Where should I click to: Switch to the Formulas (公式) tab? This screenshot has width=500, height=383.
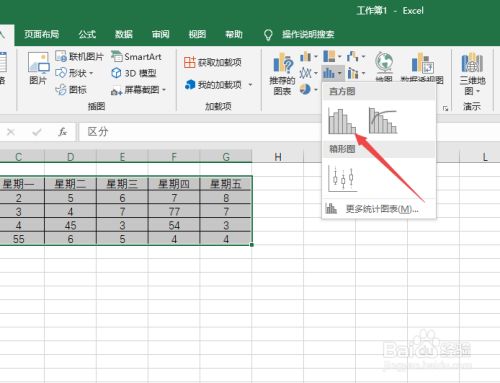coord(87,34)
